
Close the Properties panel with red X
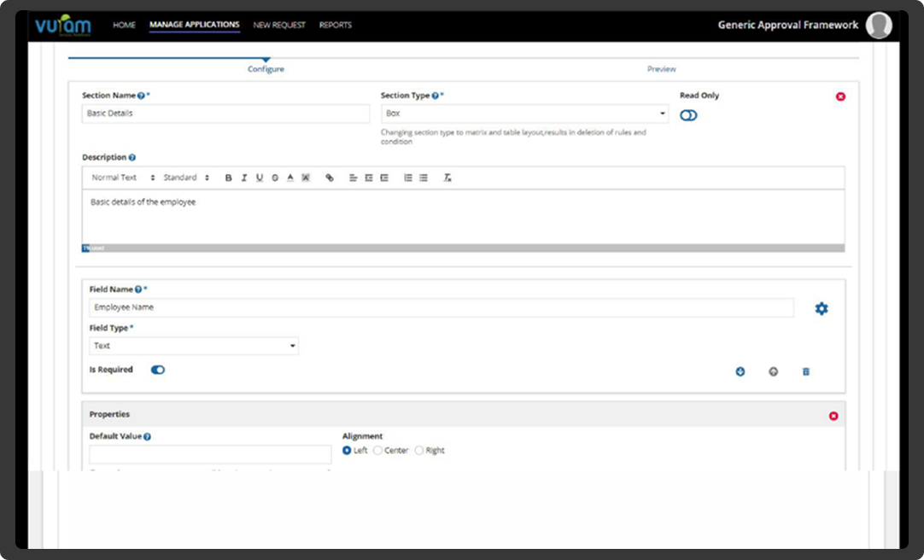[833, 416]
